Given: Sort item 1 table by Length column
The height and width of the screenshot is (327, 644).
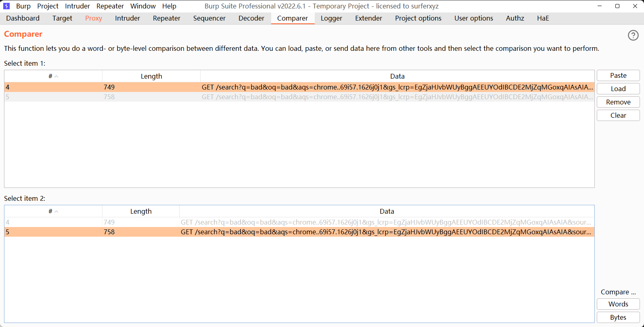Looking at the screenshot, I should (x=151, y=76).
